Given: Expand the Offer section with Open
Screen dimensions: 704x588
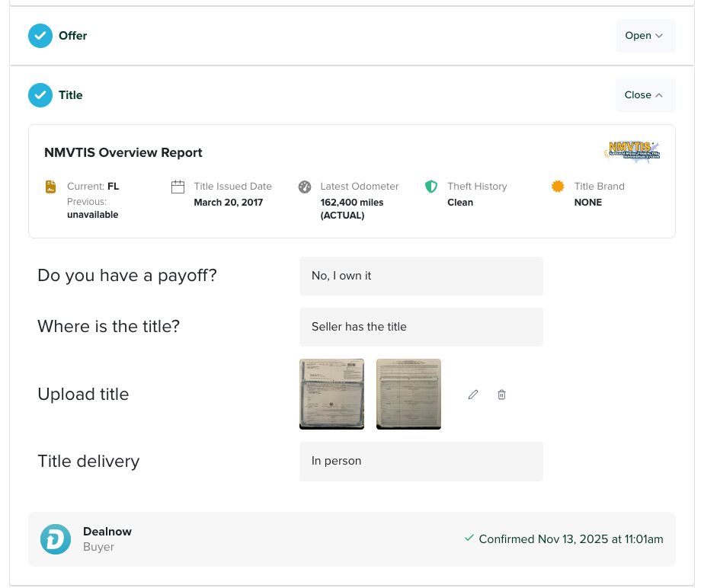Looking at the screenshot, I should point(645,36).
